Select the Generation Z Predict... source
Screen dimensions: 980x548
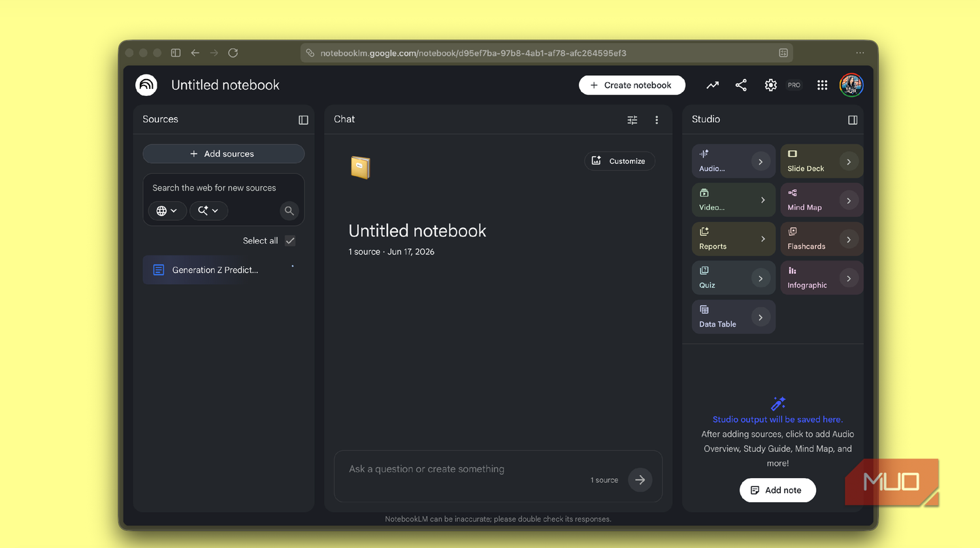223,270
